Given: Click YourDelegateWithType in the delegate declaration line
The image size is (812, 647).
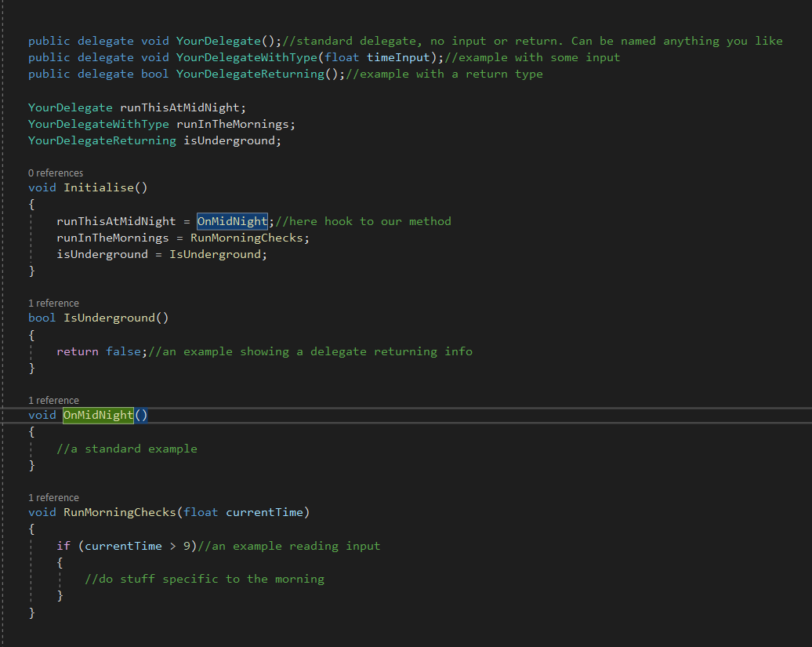Looking at the screenshot, I should 246,57.
